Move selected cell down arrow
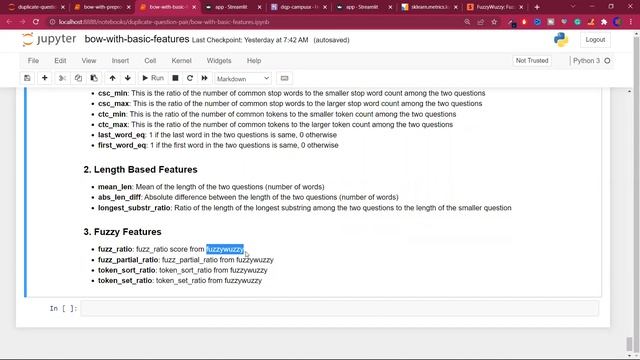Viewport: 640px width, 360px height. 128,78
